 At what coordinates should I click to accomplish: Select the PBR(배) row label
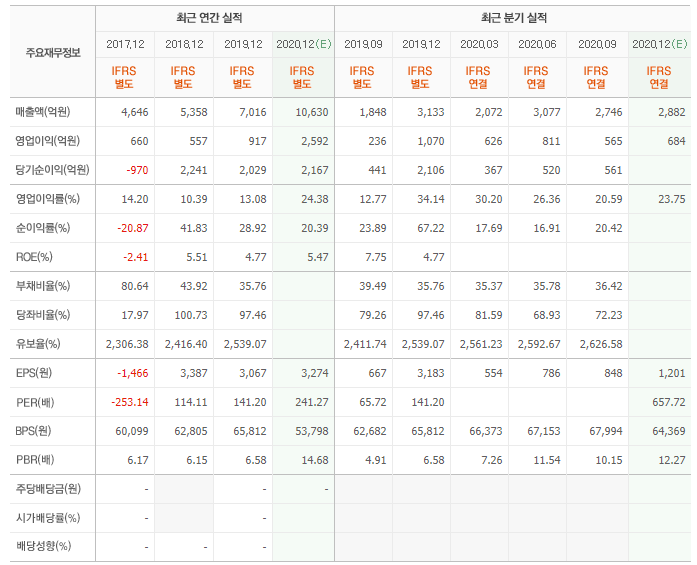(35, 460)
